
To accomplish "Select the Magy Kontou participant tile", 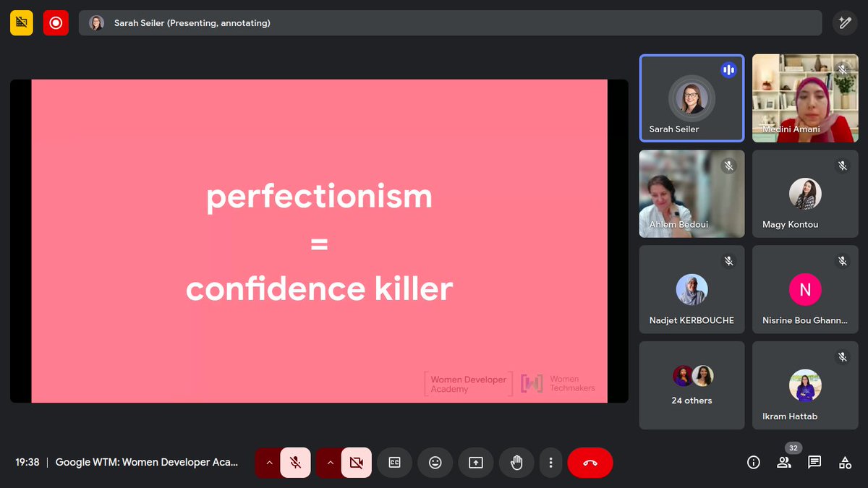I will pyautogui.click(x=805, y=194).
